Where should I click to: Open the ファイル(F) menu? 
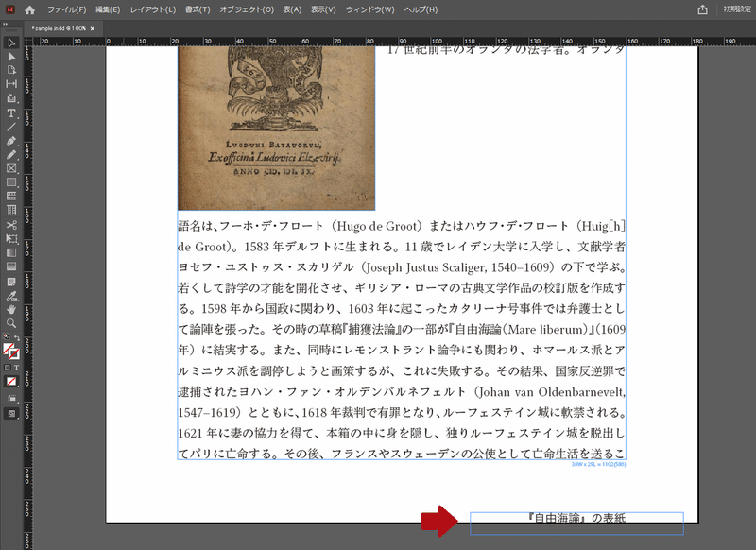pyautogui.click(x=66, y=9)
